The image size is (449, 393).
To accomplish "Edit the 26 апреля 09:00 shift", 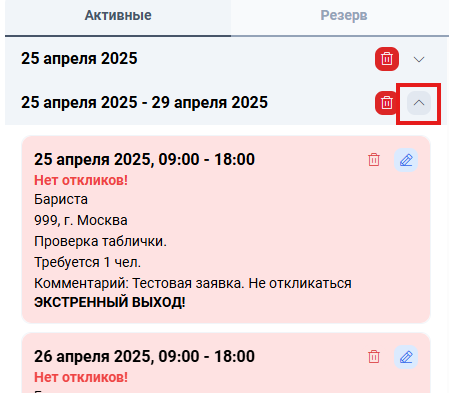I will pyautogui.click(x=406, y=357).
